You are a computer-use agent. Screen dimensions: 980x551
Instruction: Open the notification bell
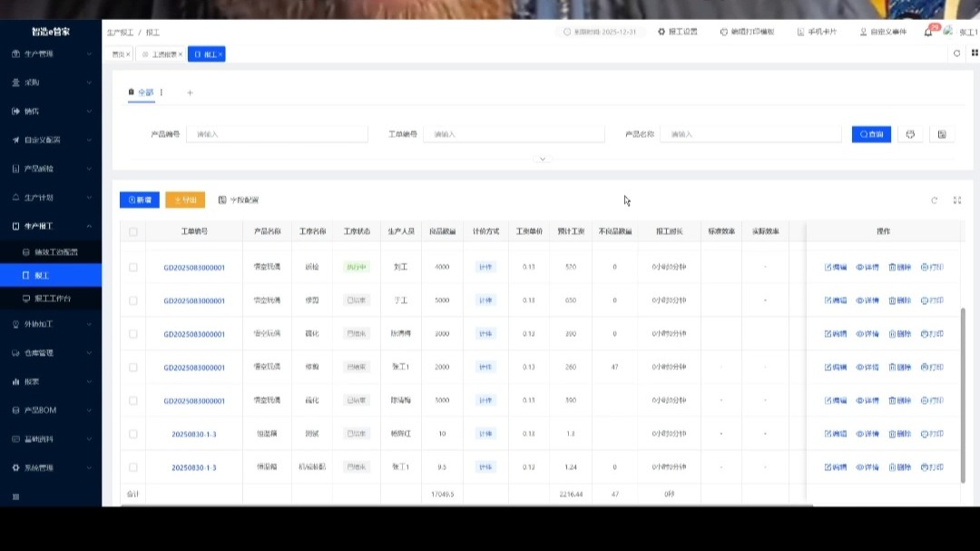pos(928,32)
